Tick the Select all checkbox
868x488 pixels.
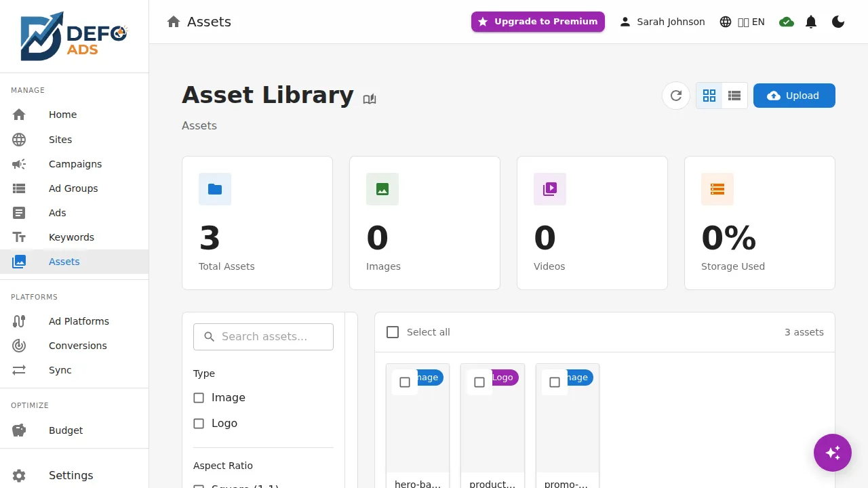tap(393, 332)
